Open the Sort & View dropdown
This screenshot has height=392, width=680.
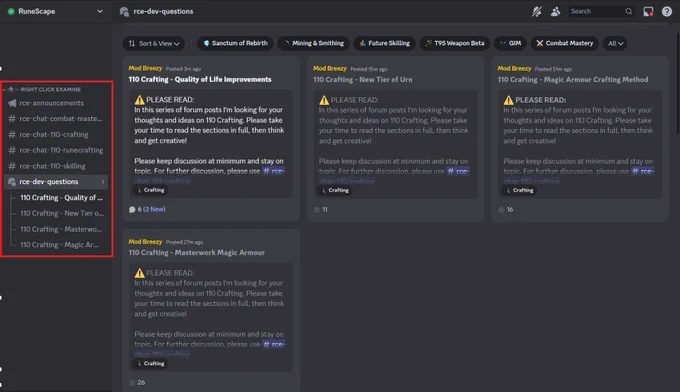154,43
